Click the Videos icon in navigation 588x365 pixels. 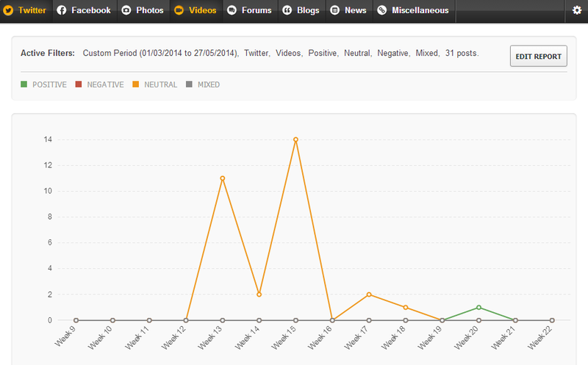click(x=179, y=10)
